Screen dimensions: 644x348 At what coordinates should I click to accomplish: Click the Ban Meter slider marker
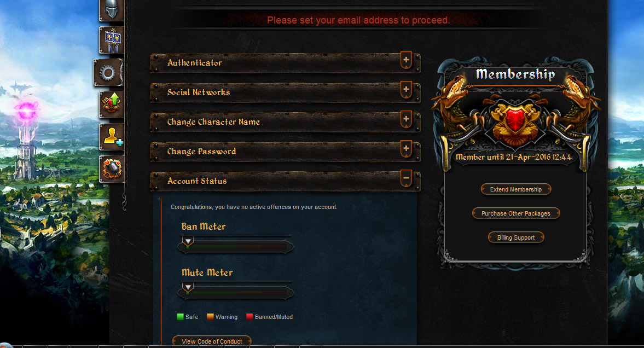point(188,242)
